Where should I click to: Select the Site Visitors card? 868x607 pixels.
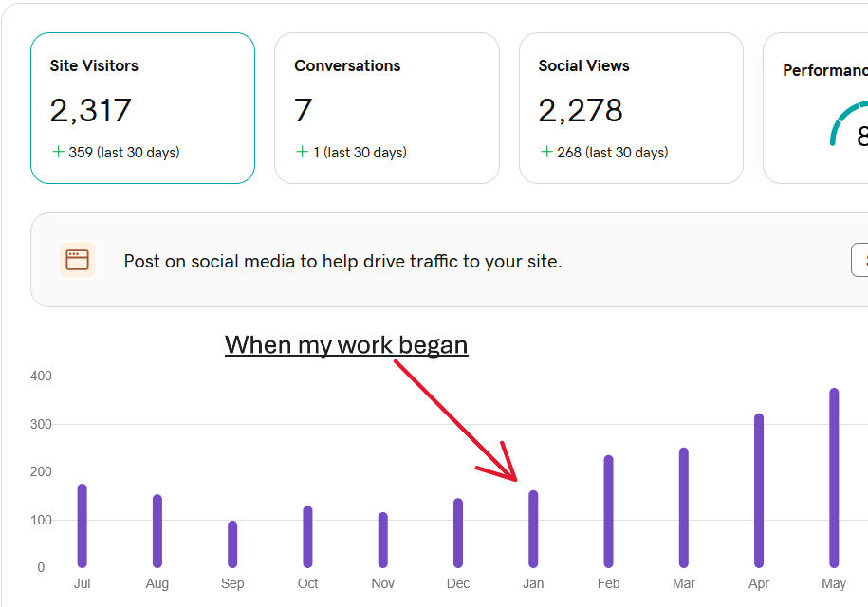point(142,107)
